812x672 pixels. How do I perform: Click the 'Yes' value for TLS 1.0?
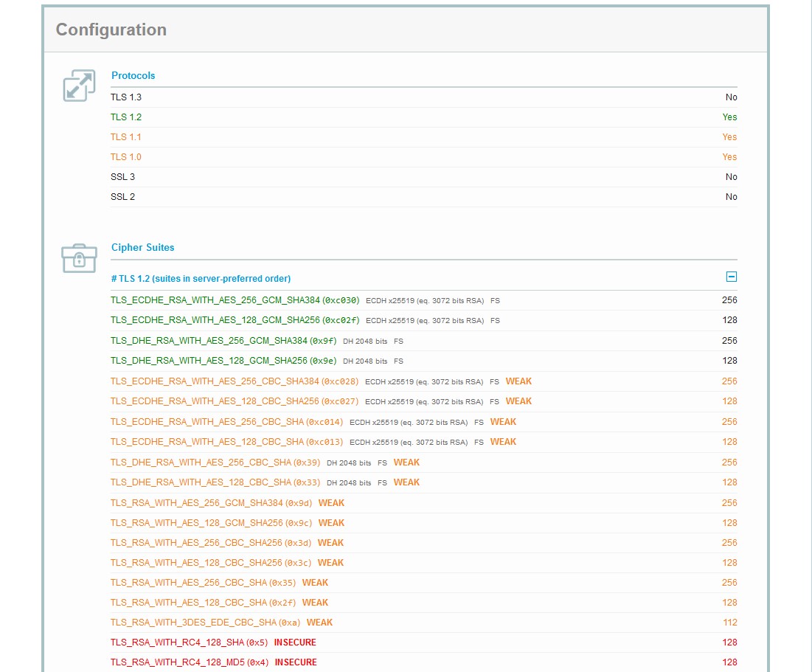pos(729,157)
